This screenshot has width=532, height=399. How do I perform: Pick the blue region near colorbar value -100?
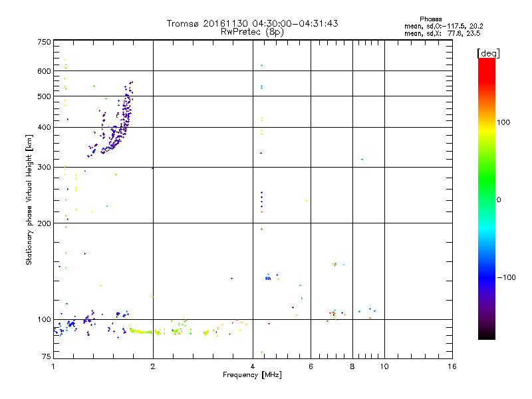coord(487,277)
